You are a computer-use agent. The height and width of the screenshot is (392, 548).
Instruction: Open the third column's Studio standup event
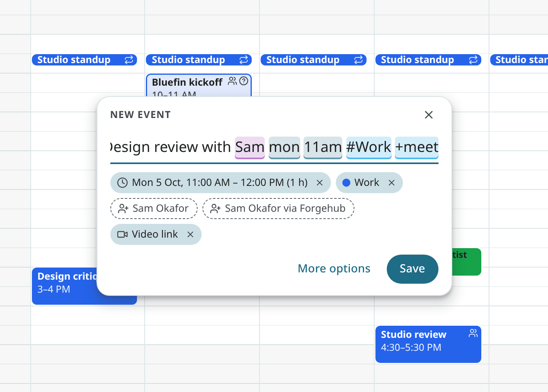(314, 60)
